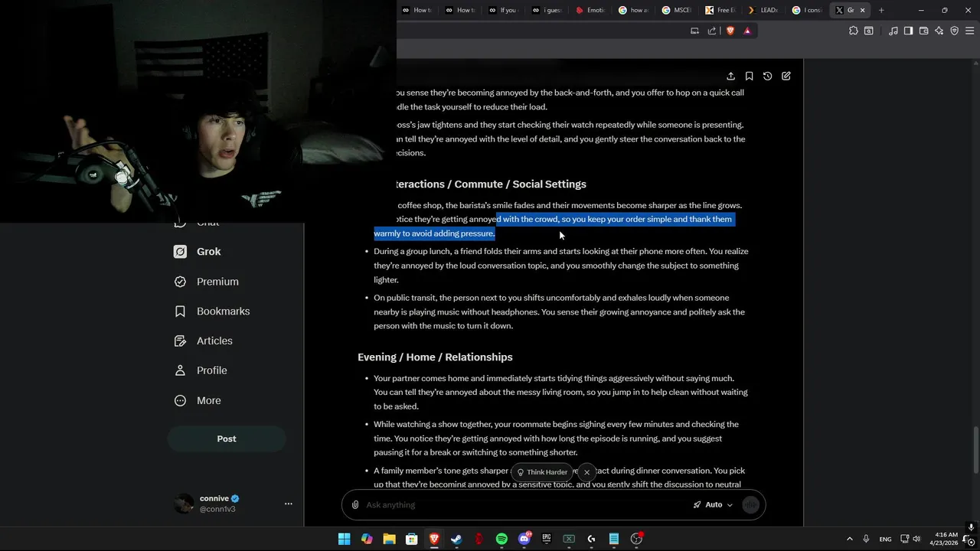This screenshot has width=980, height=551.
Task: Click the text "While watching a show together"
Action: pos(432,424)
